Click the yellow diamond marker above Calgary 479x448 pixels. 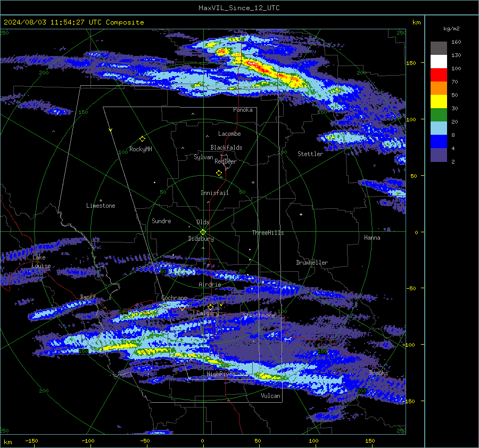coord(210,307)
